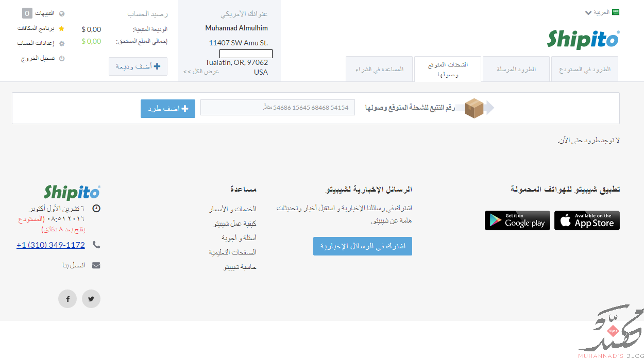Click the heading "عنوانك الأمريكي"
644x358 pixels.
244,14
